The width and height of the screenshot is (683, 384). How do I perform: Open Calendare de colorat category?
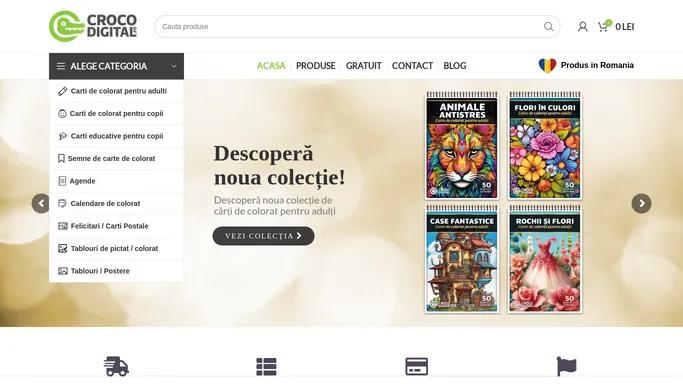(116, 203)
